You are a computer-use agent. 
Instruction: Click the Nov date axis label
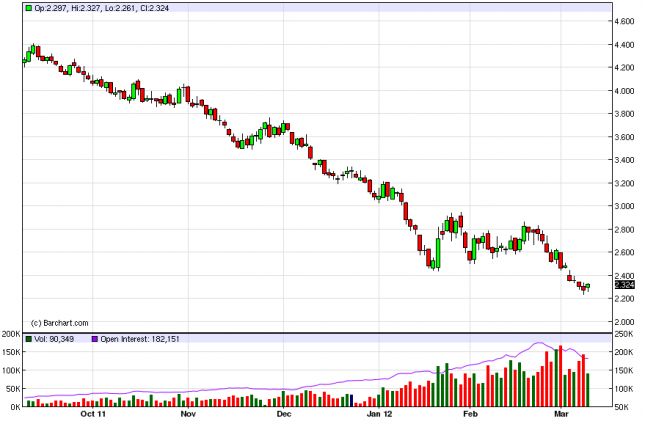[x=187, y=412]
